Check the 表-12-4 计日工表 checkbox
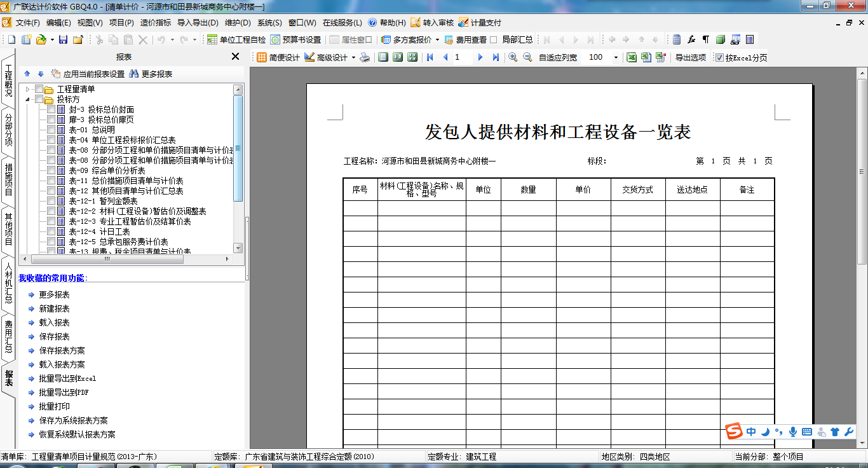 pyautogui.click(x=51, y=231)
